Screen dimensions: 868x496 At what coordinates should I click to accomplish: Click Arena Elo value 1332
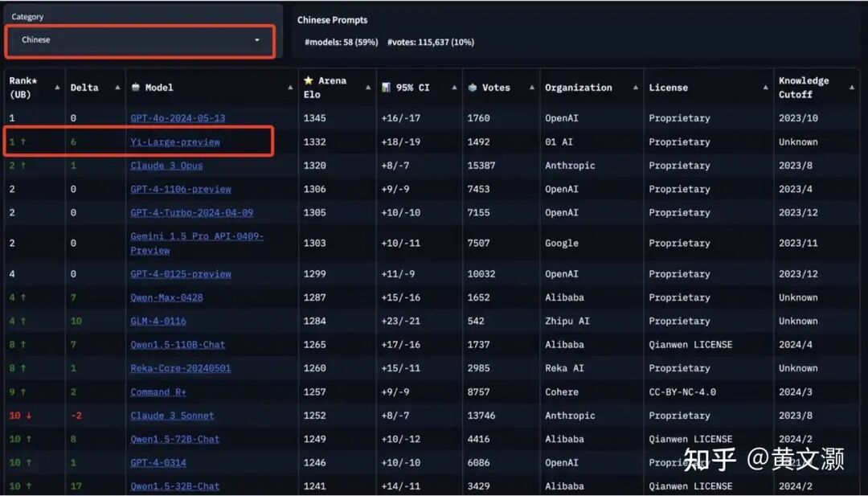point(314,141)
